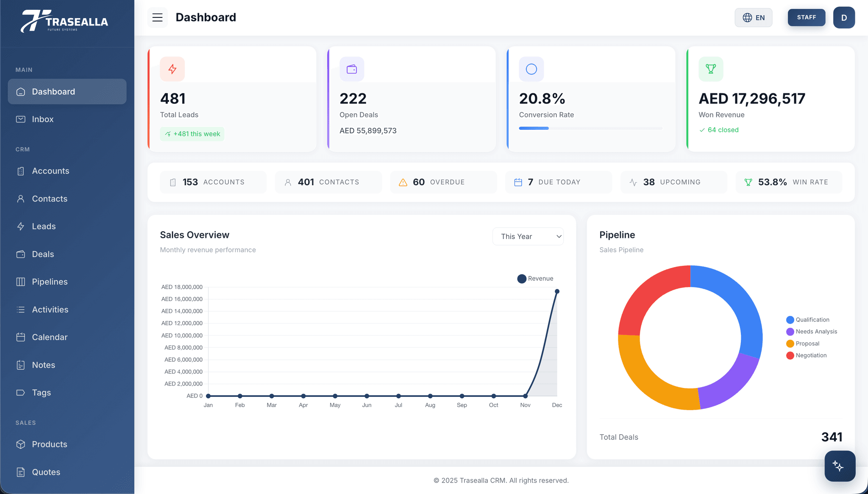Open the AI assistant sparkle button

click(x=840, y=466)
